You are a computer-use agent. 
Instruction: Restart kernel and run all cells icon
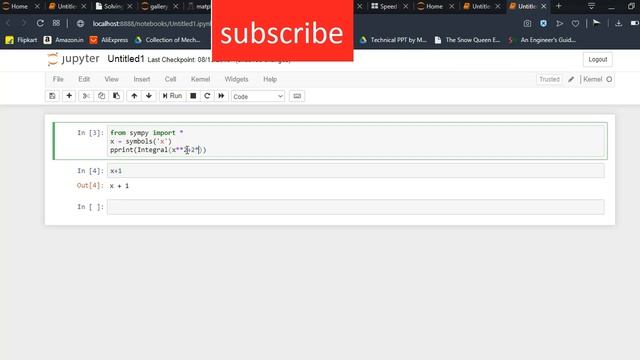click(x=221, y=96)
